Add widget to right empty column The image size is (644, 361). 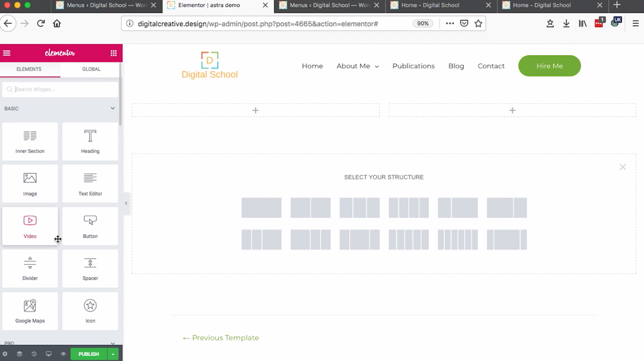click(512, 110)
